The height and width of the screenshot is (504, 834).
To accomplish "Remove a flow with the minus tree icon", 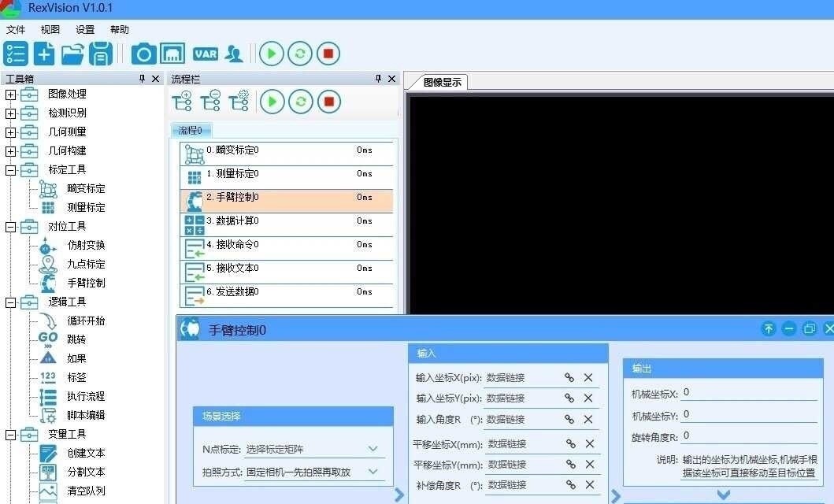I will (x=210, y=101).
